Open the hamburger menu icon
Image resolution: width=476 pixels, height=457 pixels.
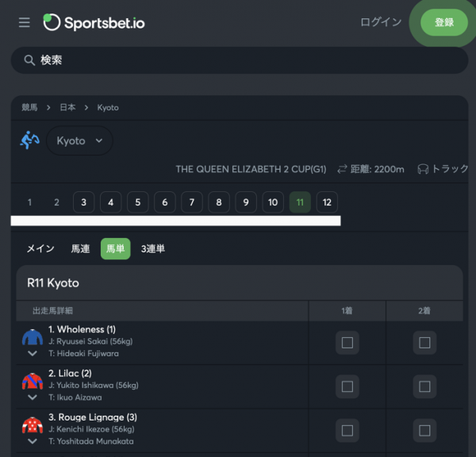click(x=25, y=22)
